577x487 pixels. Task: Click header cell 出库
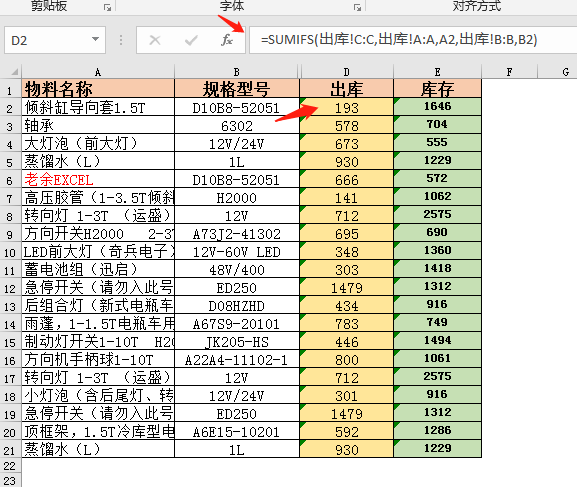(347, 89)
